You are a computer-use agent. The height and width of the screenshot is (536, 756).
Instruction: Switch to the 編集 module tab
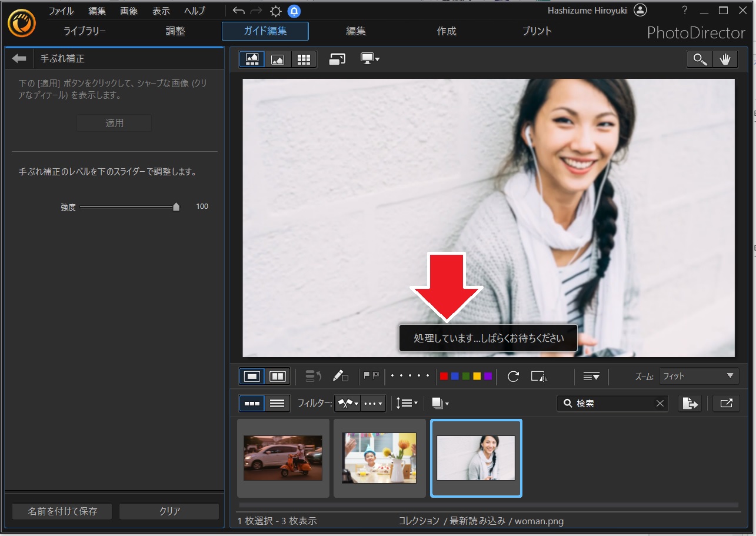(356, 31)
